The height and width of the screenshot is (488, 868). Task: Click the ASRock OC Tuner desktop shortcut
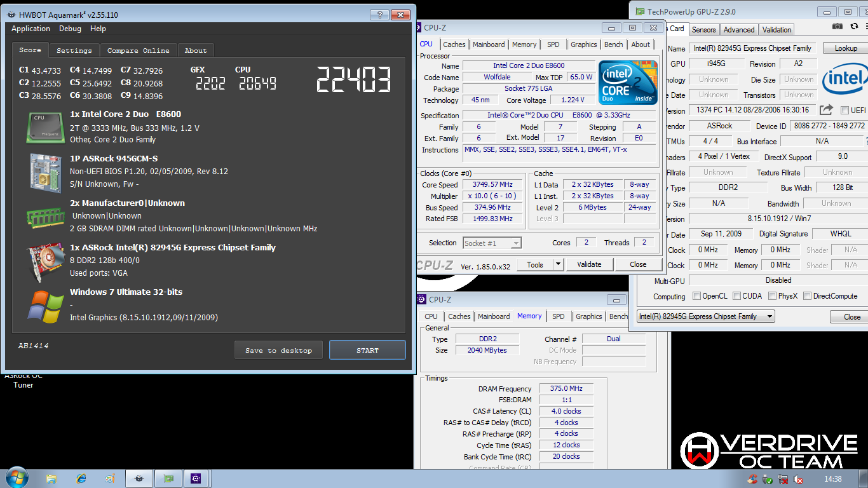[x=24, y=380]
